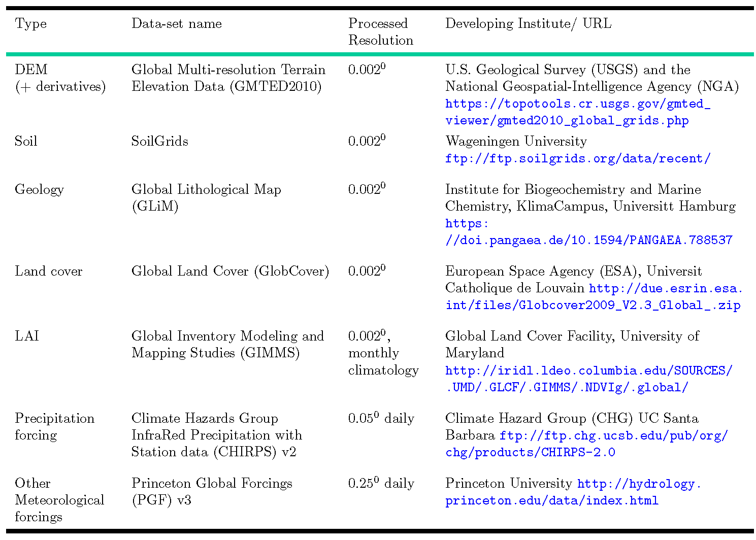Viewport: 756px width, 540px height.
Task: Select the Land cover row label
Action: (x=48, y=272)
